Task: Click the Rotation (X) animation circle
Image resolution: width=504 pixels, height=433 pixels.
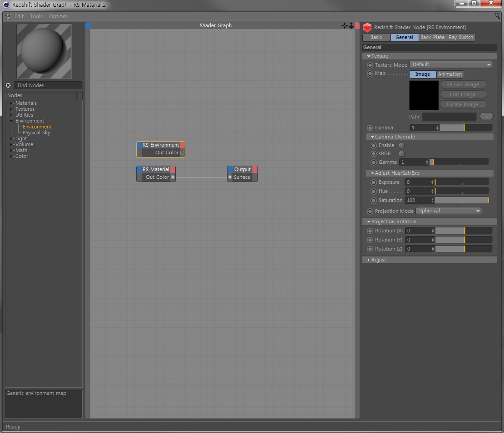Action: (x=370, y=231)
